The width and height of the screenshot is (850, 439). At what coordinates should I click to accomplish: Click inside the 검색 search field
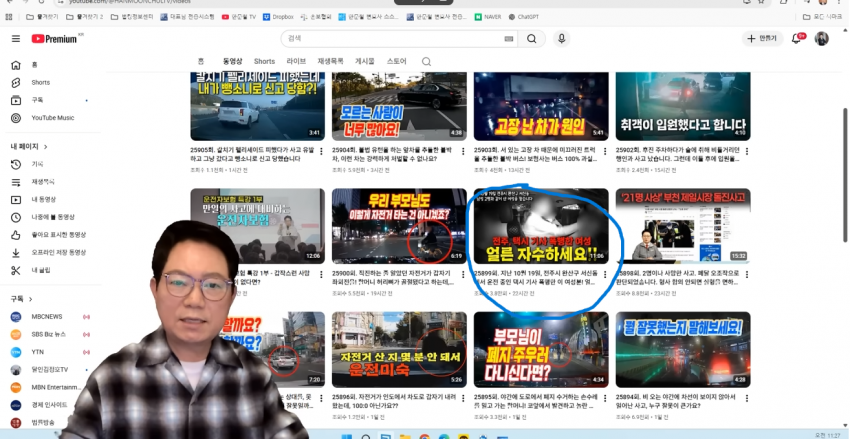400,39
